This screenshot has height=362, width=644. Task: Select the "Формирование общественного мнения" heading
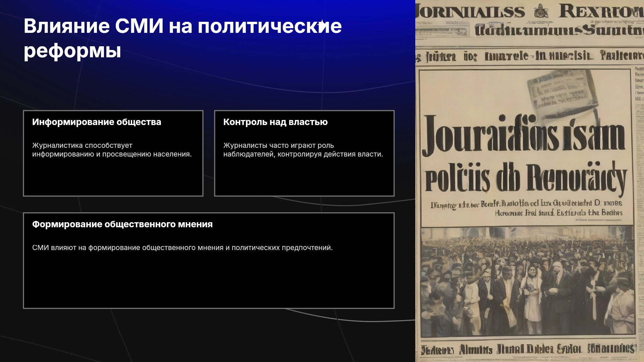click(x=122, y=224)
